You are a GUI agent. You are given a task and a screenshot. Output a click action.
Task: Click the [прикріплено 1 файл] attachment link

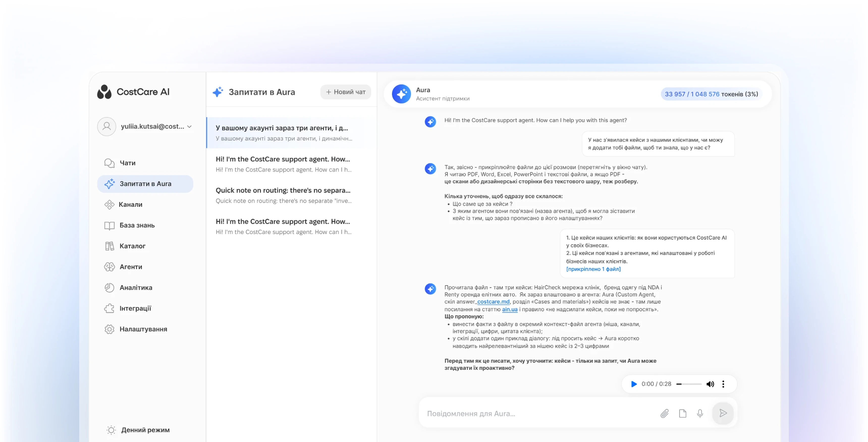(x=593, y=269)
